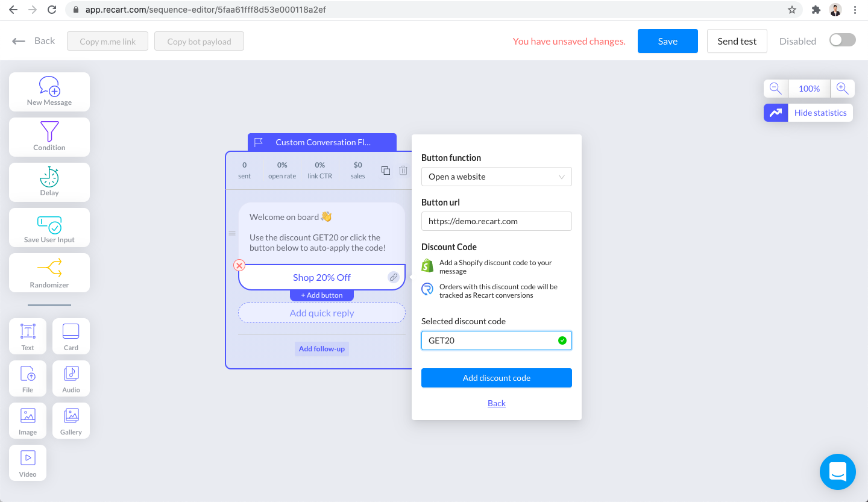Click Add quick reply
The image size is (868, 502).
[x=322, y=313]
